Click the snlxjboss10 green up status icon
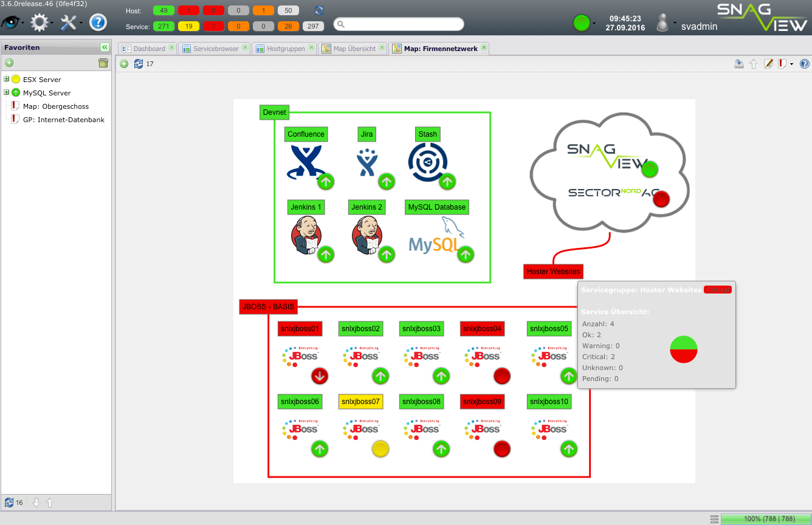The width and height of the screenshot is (812, 525). coord(569,449)
